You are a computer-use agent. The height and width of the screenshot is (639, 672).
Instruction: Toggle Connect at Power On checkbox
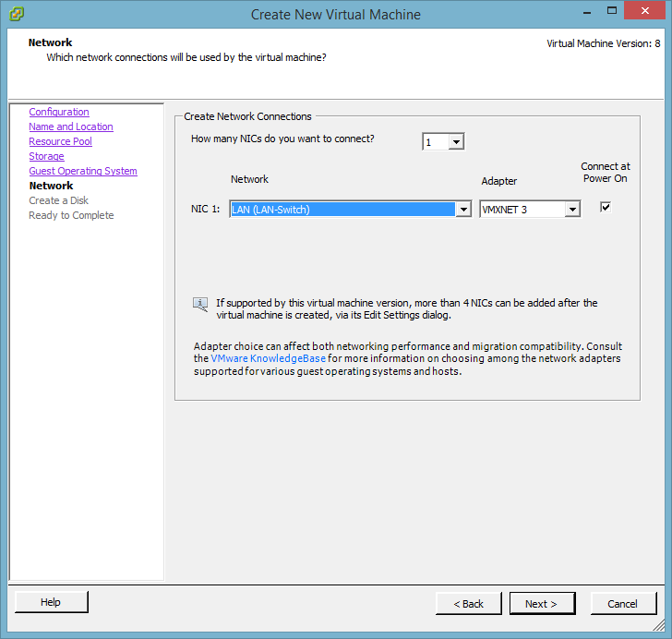point(606,207)
